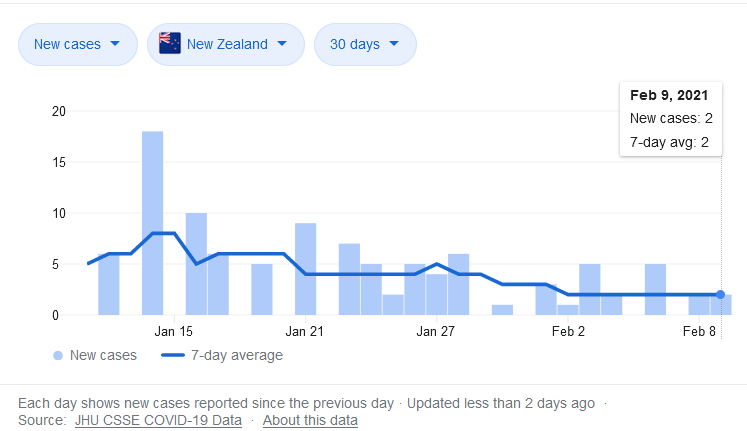Click the New cases legend dot
The width and height of the screenshot is (747, 431).
58,355
